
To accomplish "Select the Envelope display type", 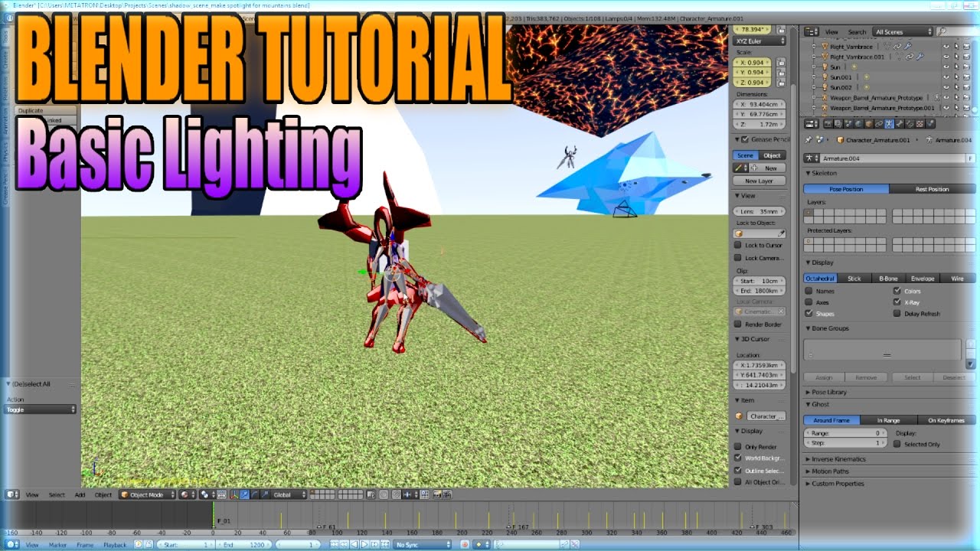I will pos(922,279).
